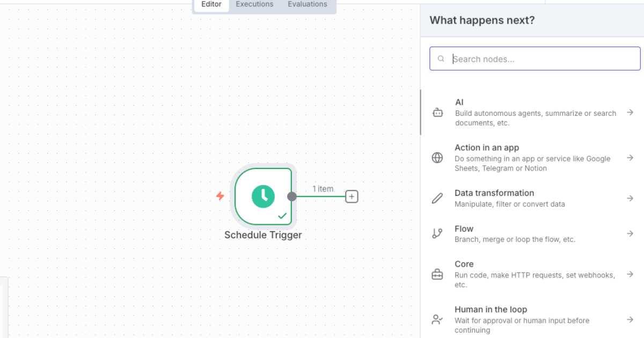Viewport: 644px width, 338px height.
Task: Click the person icon for Human in the loop
Action: coord(437,320)
